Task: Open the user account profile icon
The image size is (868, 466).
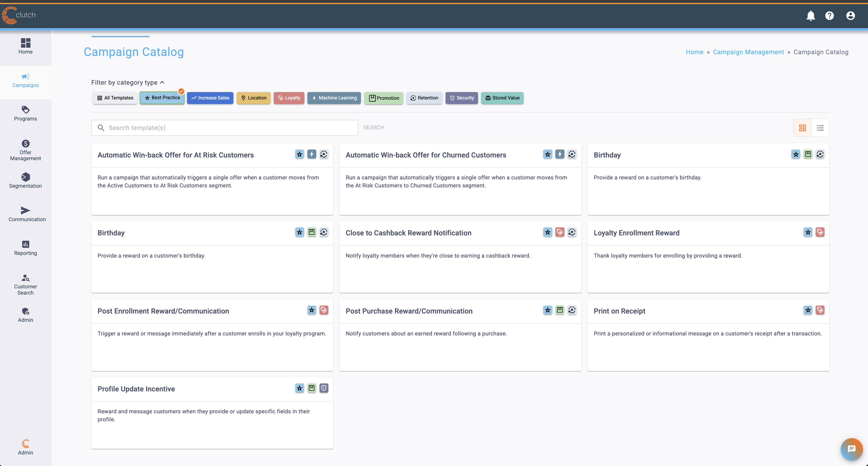Action: (850, 15)
